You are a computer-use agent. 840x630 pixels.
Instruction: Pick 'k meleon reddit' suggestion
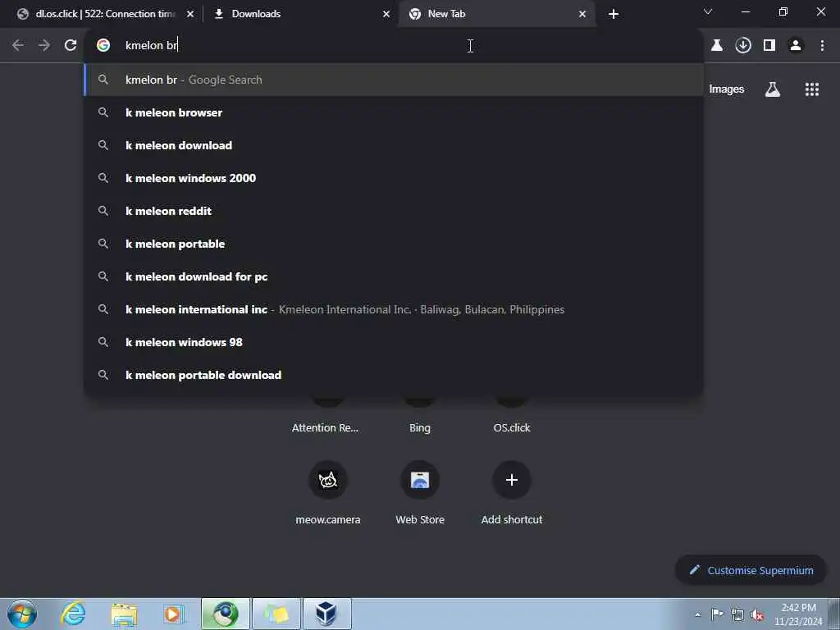tap(394, 211)
